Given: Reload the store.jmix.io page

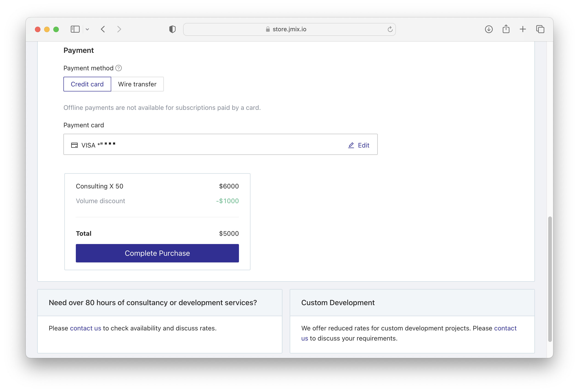Looking at the screenshot, I should coord(390,29).
